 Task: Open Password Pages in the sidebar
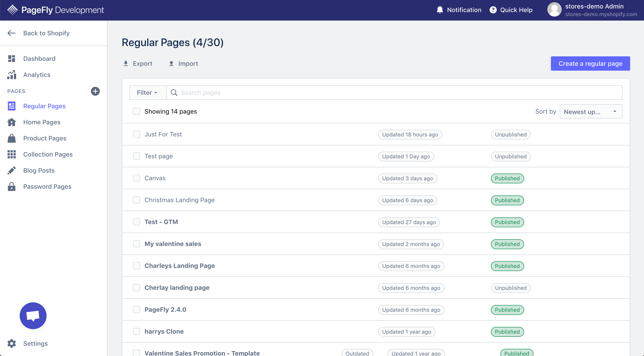point(47,187)
